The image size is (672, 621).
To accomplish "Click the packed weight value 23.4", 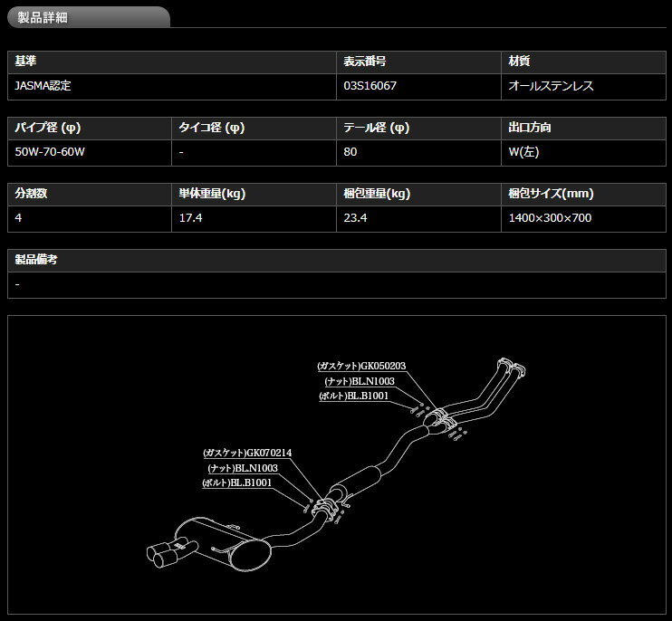I will coord(355,217).
